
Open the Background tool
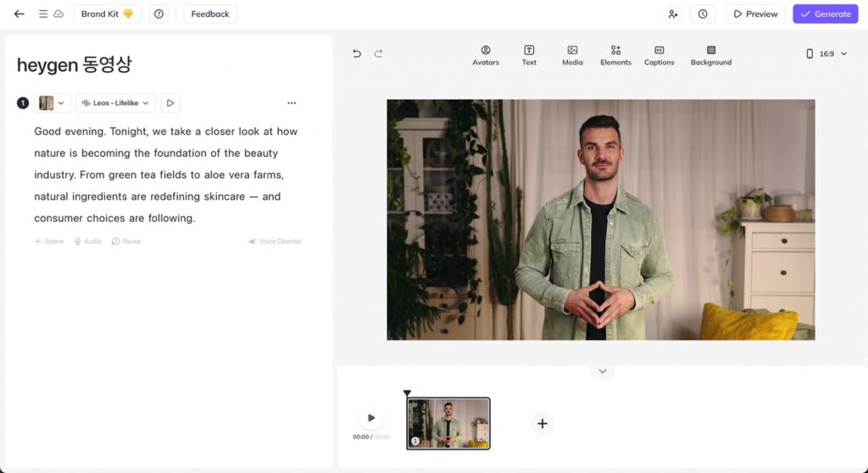pyautogui.click(x=710, y=55)
